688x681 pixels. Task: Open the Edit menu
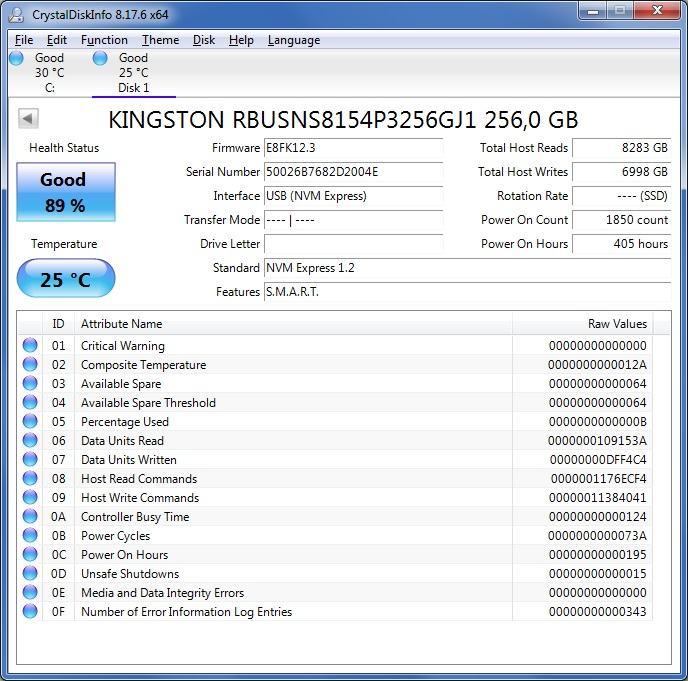pyautogui.click(x=57, y=40)
